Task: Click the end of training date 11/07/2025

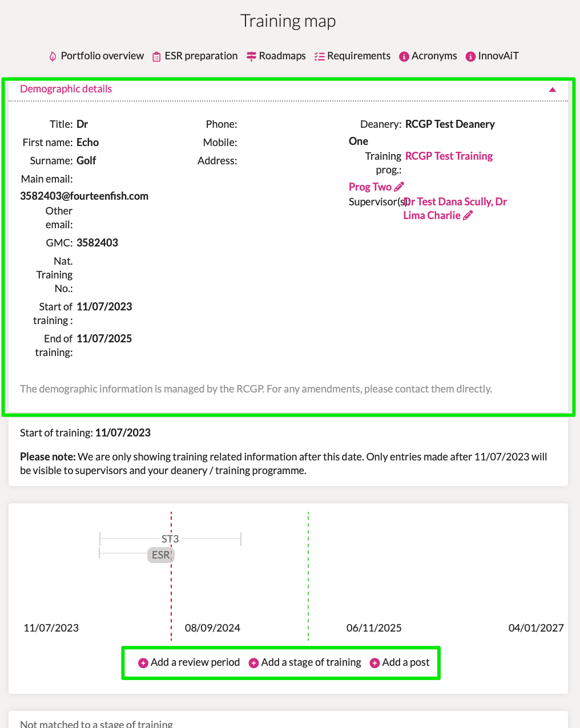Action: click(x=104, y=339)
